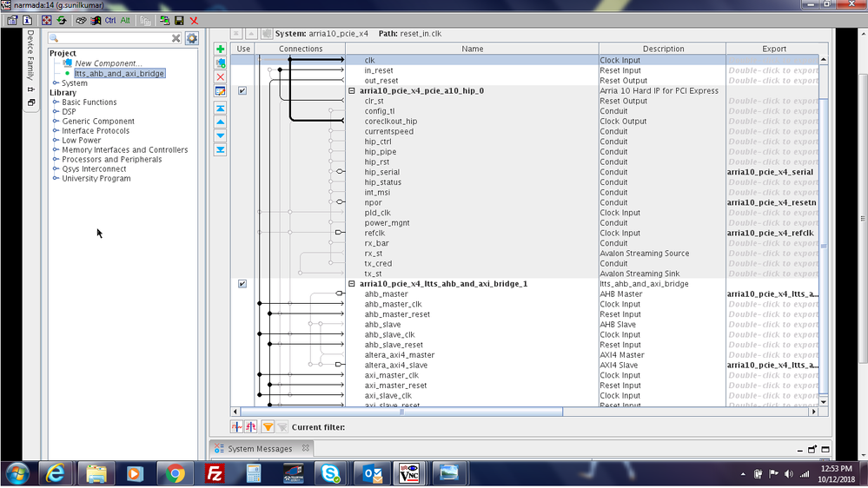
Task: Uncheck Use box for arria10_pcie_x4_pcie_a10_hip_0
Action: (242, 90)
